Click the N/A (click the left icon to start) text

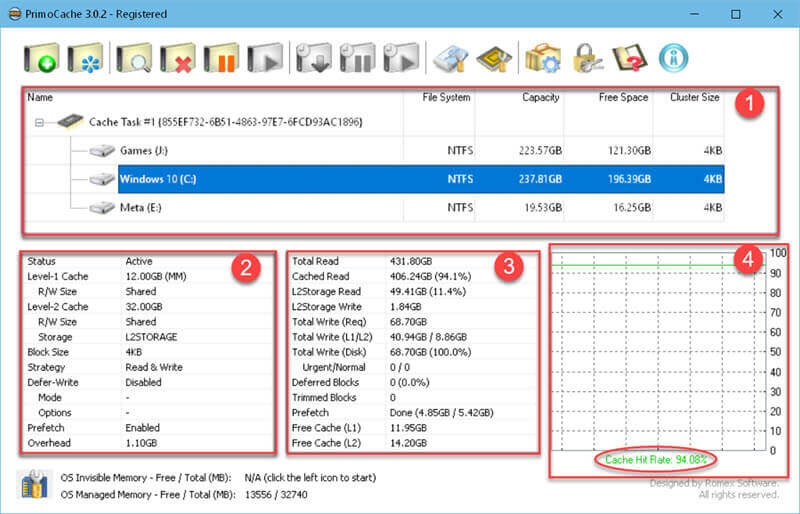coord(310,478)
